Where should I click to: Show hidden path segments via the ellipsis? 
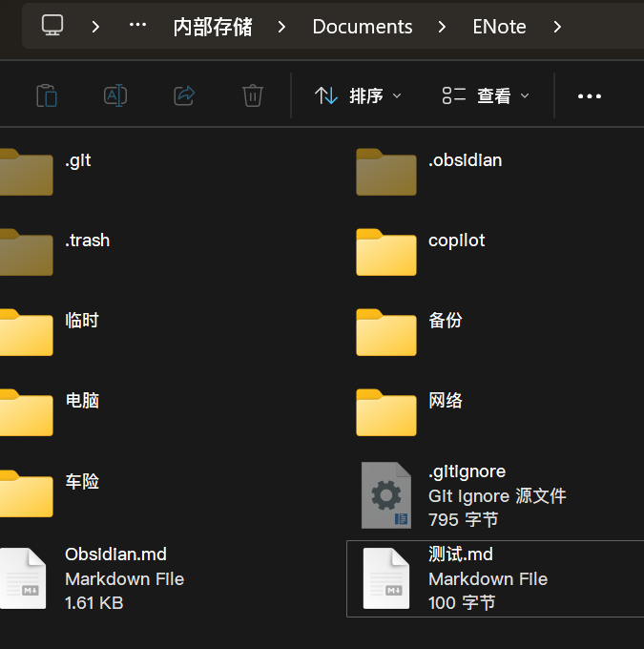pos(137,25)
